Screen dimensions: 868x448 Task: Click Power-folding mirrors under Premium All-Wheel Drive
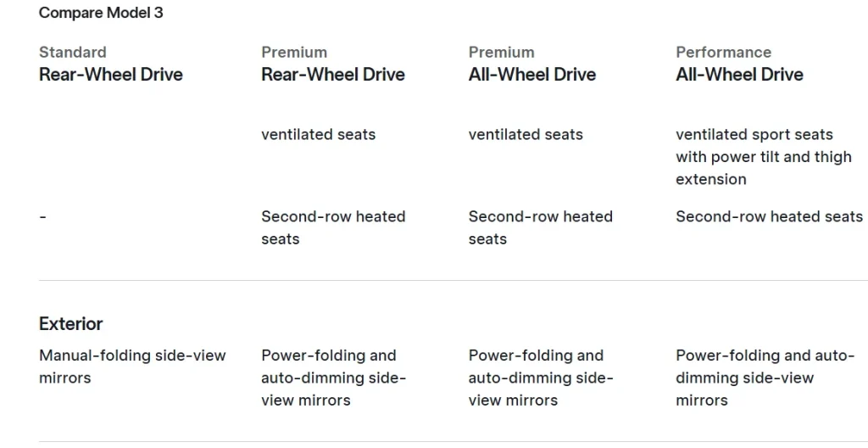tap(540, 378)
